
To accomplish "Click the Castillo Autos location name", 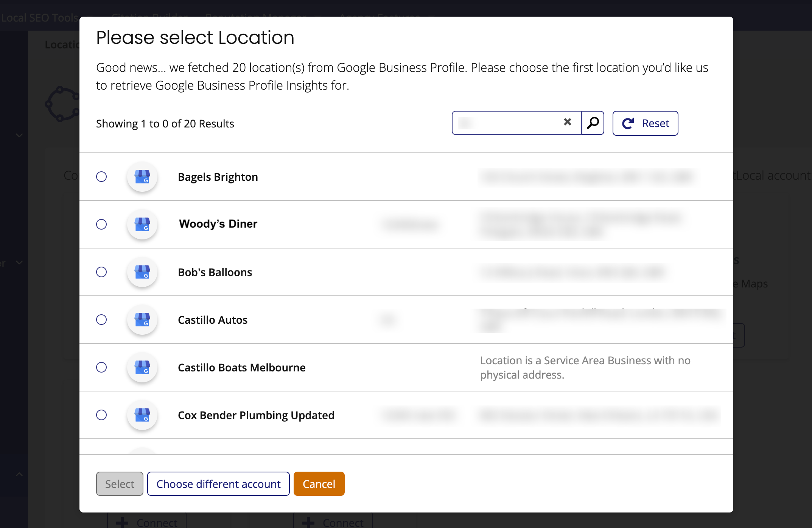I will click(x=213, y=320).
